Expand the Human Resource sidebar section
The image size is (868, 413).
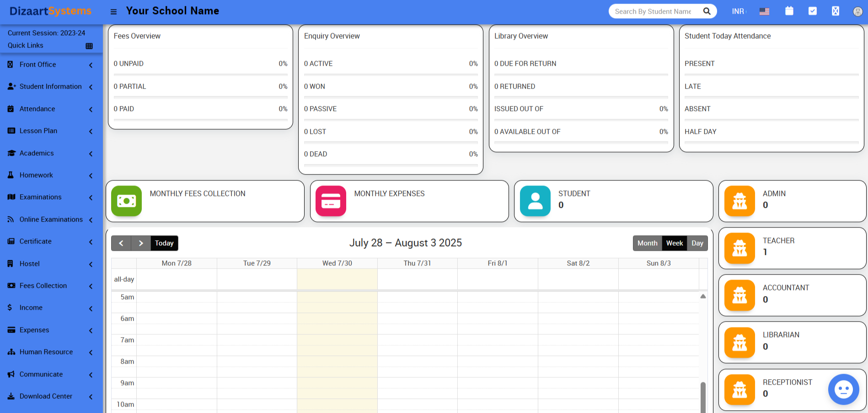click(x=46, y=352)
